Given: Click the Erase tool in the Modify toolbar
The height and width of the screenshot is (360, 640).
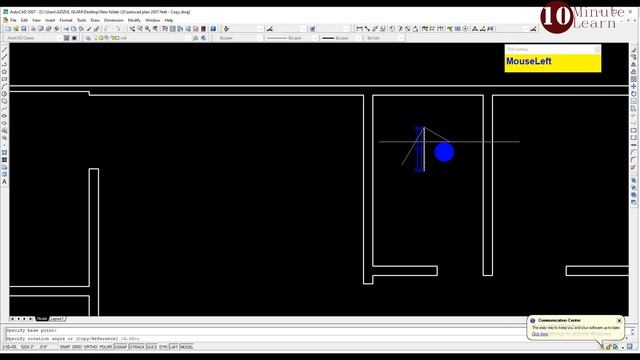Looking at the screenshot, I should 634,50.
